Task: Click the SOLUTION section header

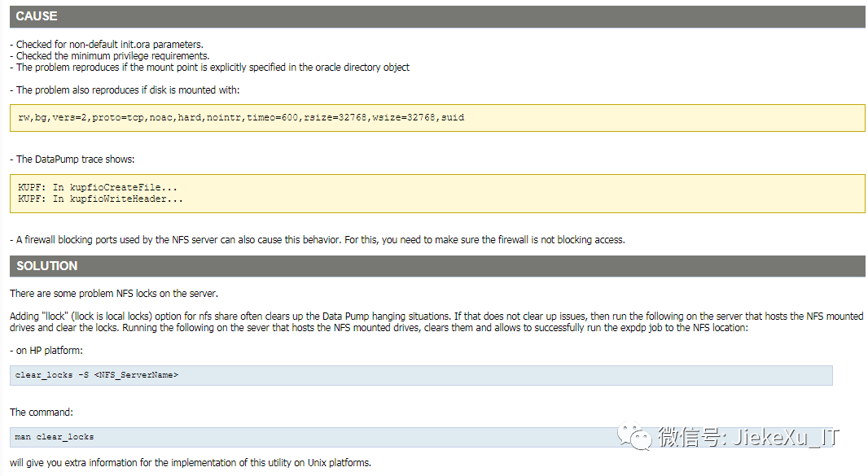Action: coord(46,266)
